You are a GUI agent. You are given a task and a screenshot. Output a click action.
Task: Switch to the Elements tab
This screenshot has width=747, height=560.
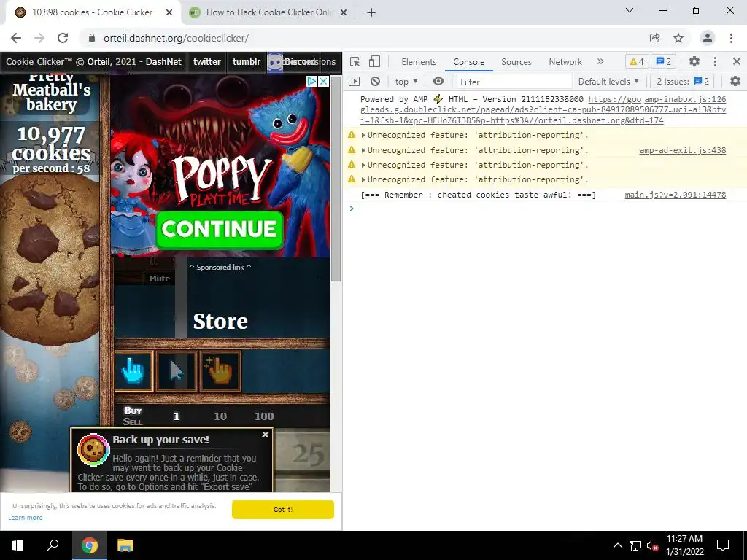coord(419,62)
